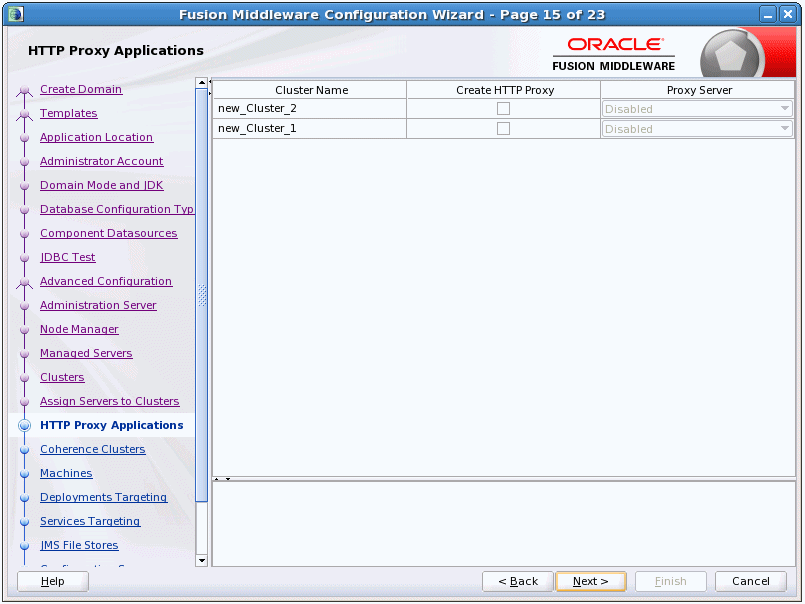Click the Machines step bullet icon

24,474
